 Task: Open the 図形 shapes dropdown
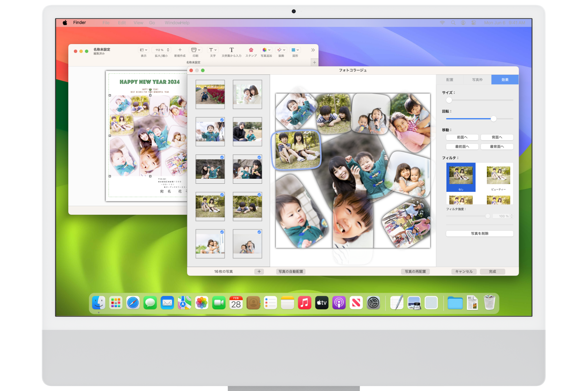[295, 50]
